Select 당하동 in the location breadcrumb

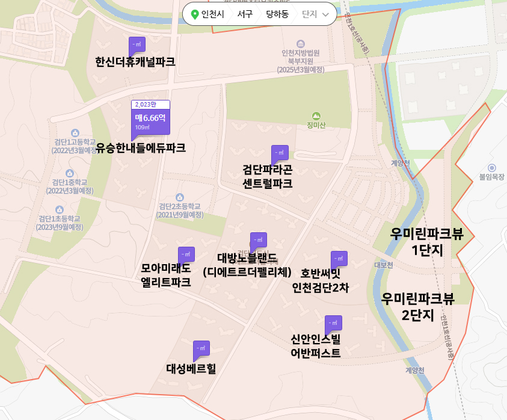click(x=277, y=14)
